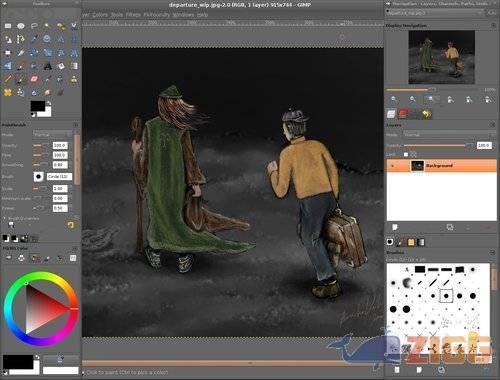
Task: Select the yellow Heal tool
Action: coord(8,92)
